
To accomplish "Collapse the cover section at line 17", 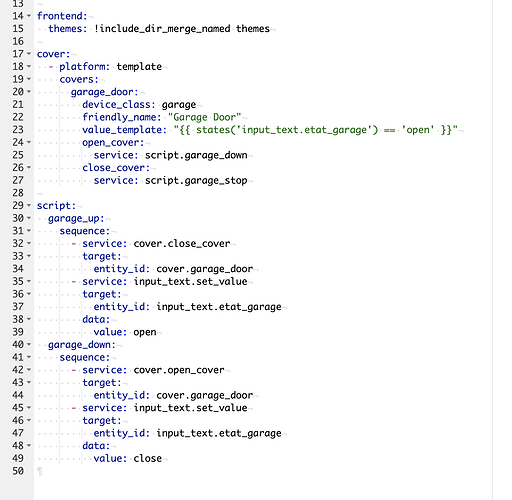I will [29, 54].
